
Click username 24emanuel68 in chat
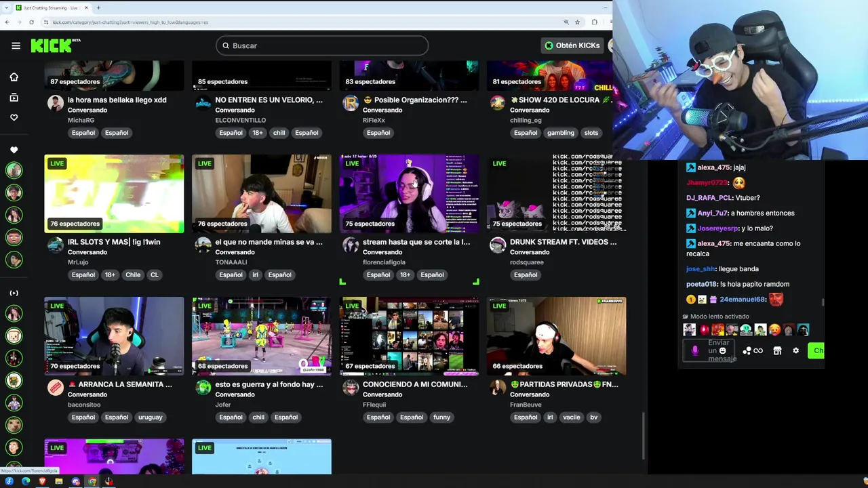tap(743, 300)
